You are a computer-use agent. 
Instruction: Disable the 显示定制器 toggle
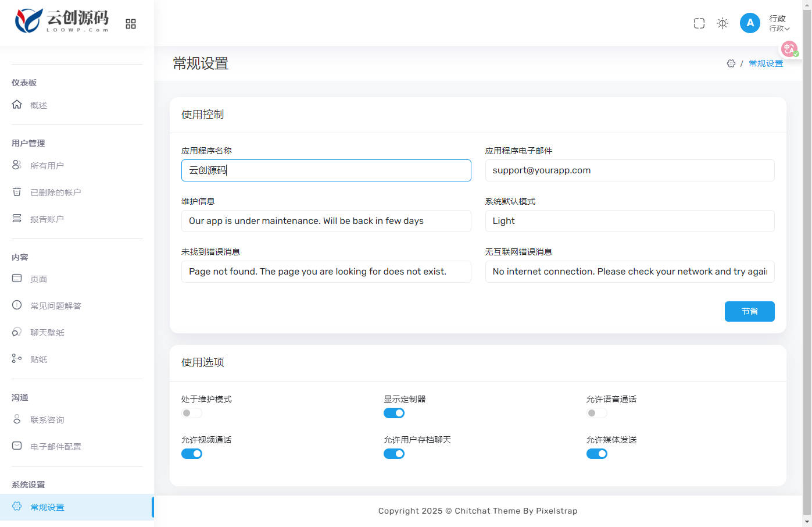(x=394, y=413)
